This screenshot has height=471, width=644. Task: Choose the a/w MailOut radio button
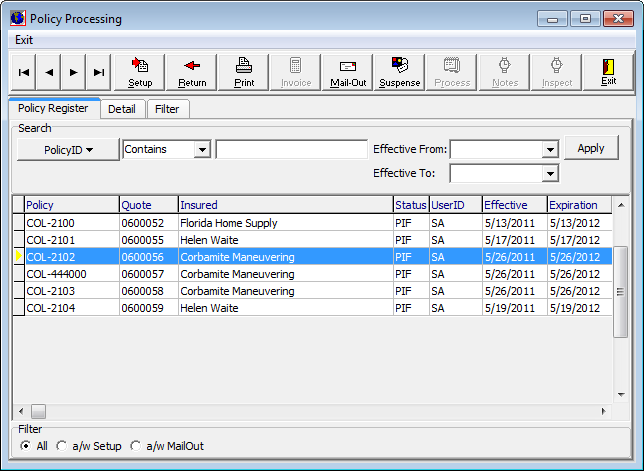point(135,446)
